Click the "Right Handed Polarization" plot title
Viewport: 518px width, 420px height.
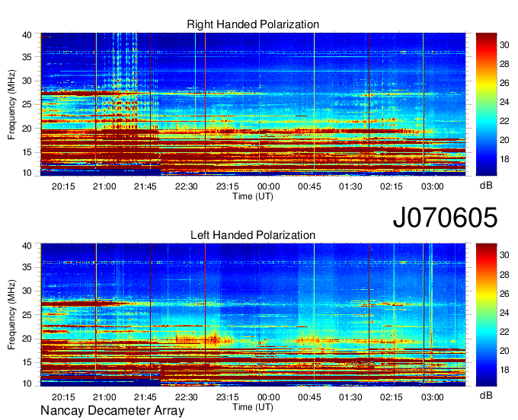253,24
